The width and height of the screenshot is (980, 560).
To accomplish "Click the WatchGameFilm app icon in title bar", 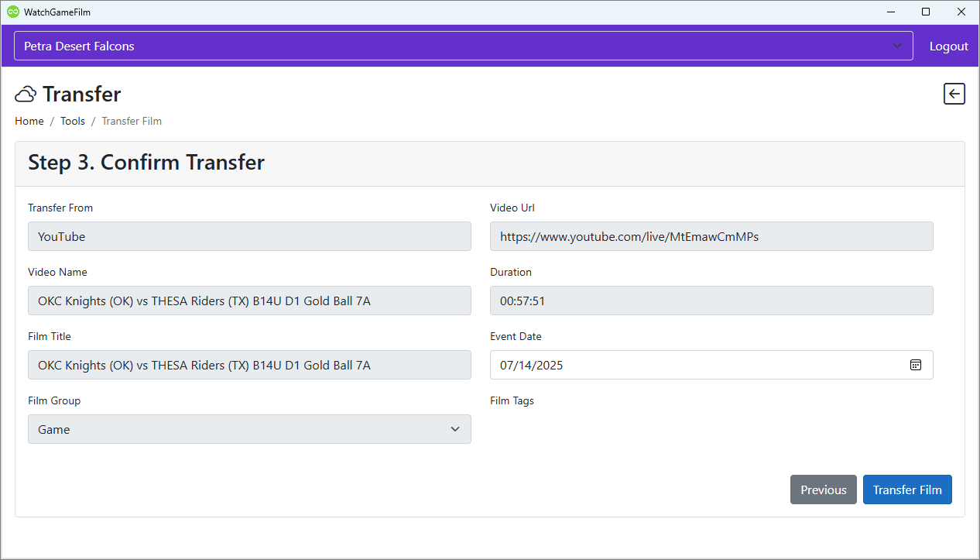I will [x=12, y=12].
